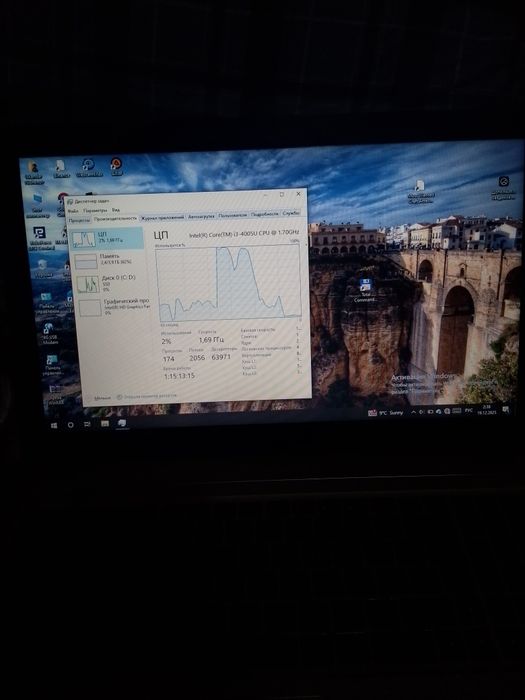
Task: Open the notification center icon
Action: tap(505, 409)
